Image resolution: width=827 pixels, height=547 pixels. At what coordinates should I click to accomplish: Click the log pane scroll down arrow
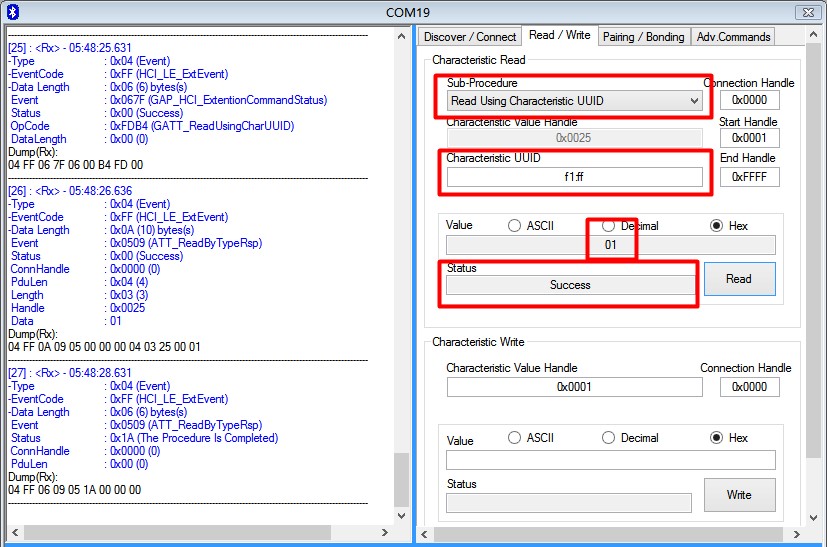[x=401, y=515]
